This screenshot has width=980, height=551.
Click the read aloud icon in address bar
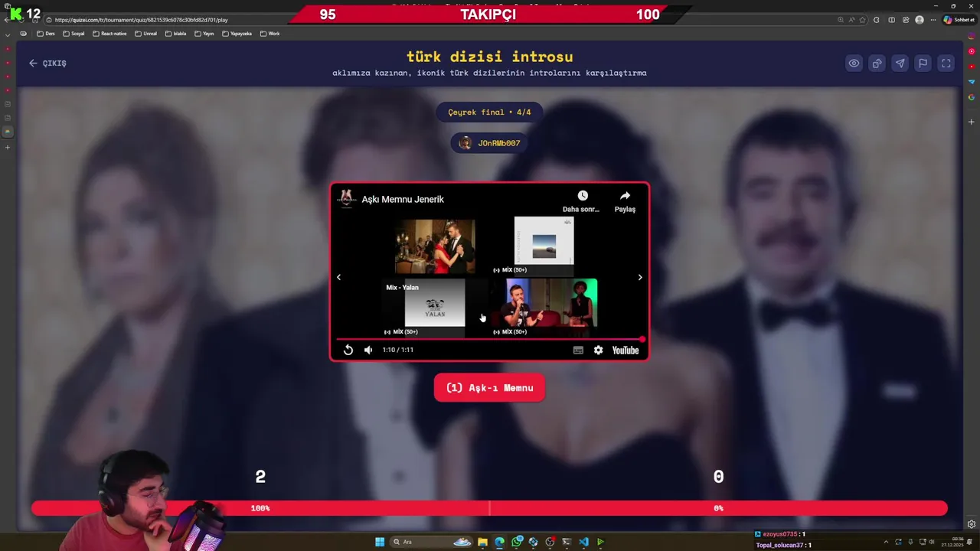click(x=851, y=20)
